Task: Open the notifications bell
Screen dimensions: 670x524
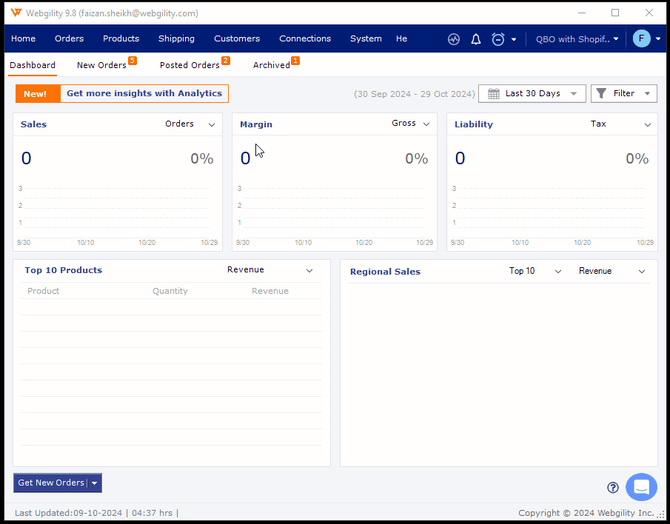Action: [x=476, y=39]
